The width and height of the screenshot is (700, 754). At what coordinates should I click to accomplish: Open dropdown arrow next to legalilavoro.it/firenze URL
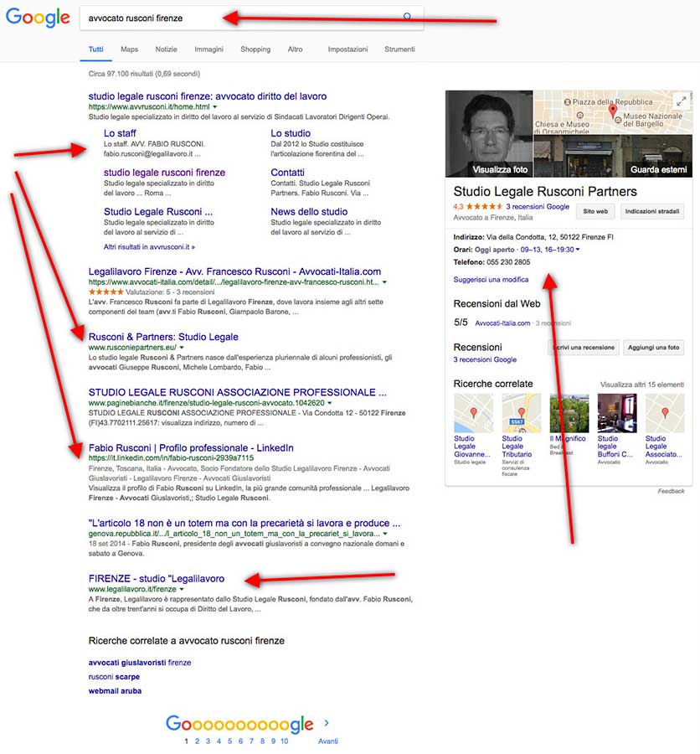pyautogui.click(x=182, y=589)
